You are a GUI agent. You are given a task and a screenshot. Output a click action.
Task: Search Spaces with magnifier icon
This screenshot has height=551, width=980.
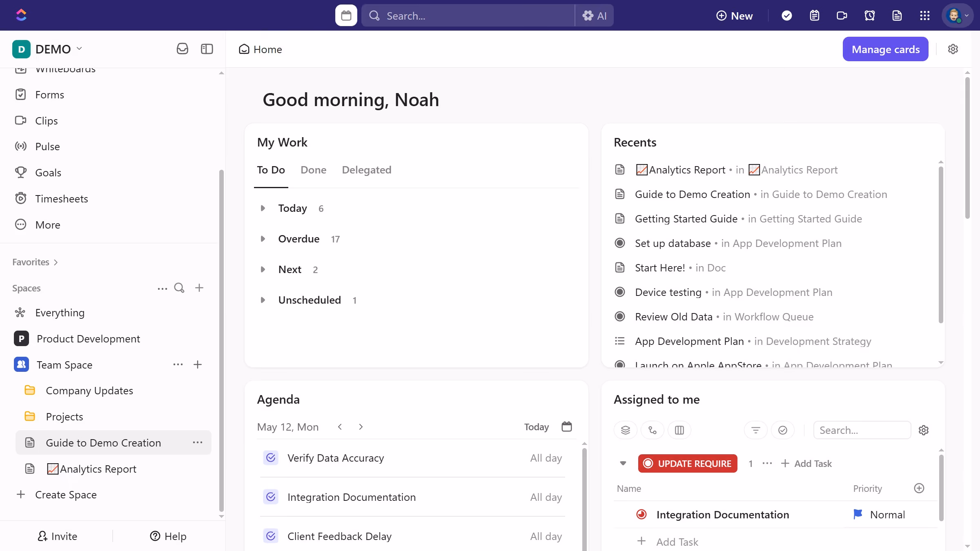(x=179, y=288)
